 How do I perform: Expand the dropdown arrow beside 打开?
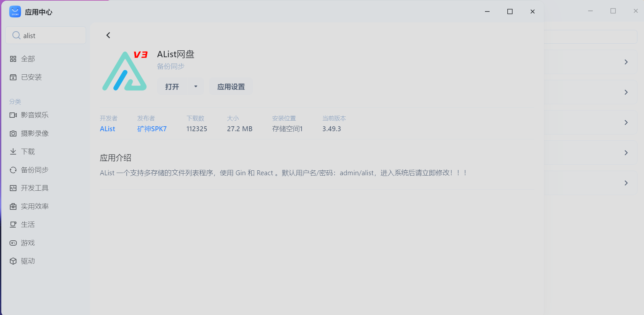pyautogui.click(x=196, y=86)
